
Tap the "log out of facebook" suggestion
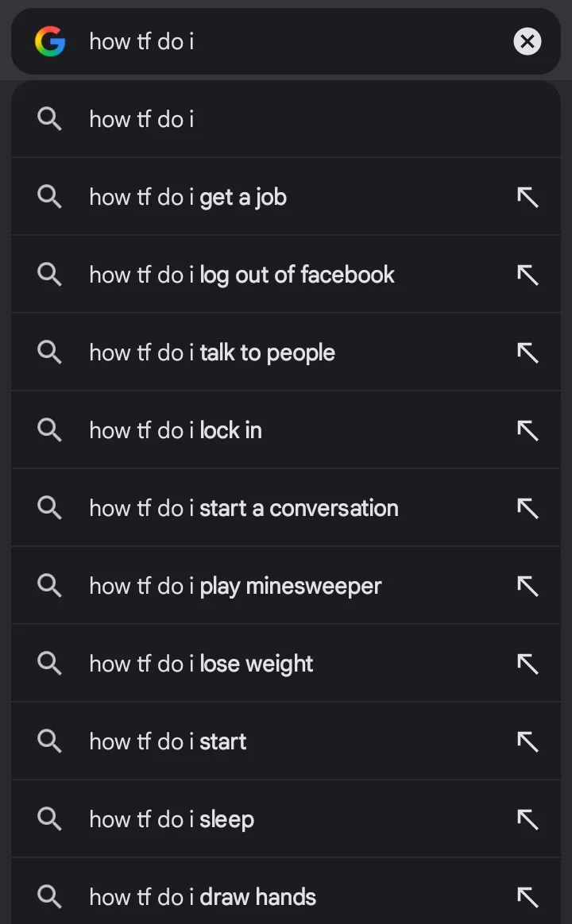coord(242,275)
